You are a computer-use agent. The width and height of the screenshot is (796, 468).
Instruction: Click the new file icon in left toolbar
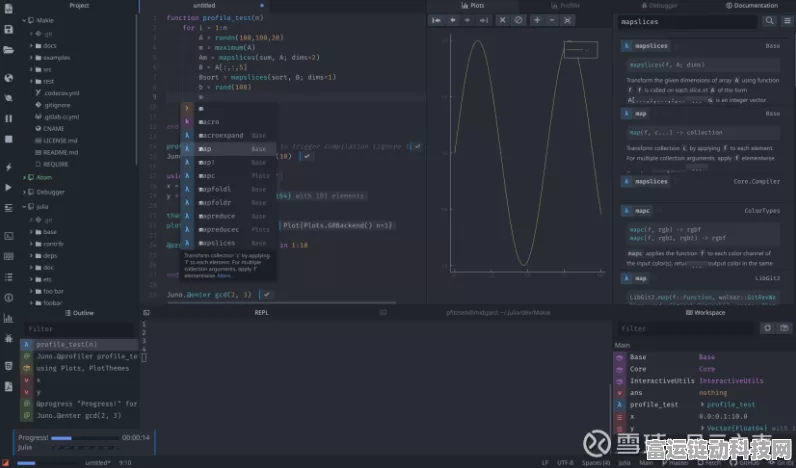pyautogui.click(x=8, y=8)
